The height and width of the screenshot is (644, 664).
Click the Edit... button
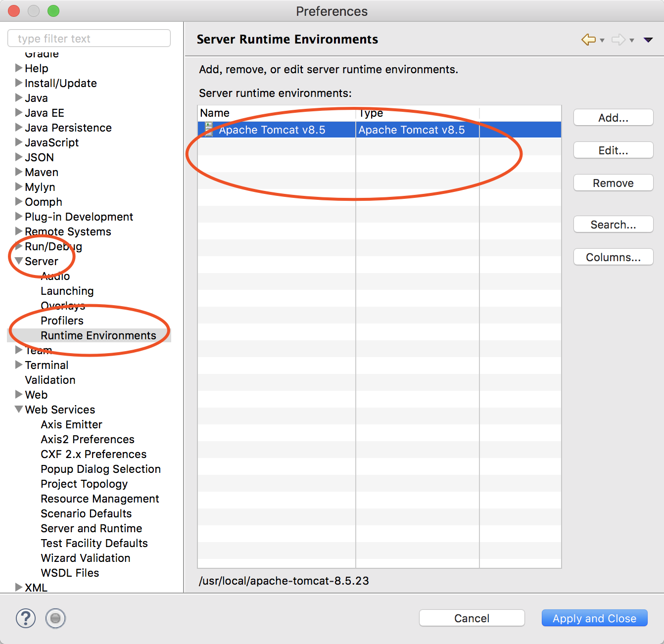coord(614,150)
